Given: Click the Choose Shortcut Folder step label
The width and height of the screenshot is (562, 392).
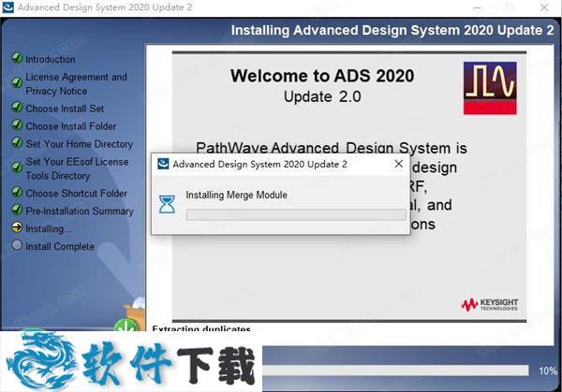Looking at the screenshot, I should pos(77,194).
